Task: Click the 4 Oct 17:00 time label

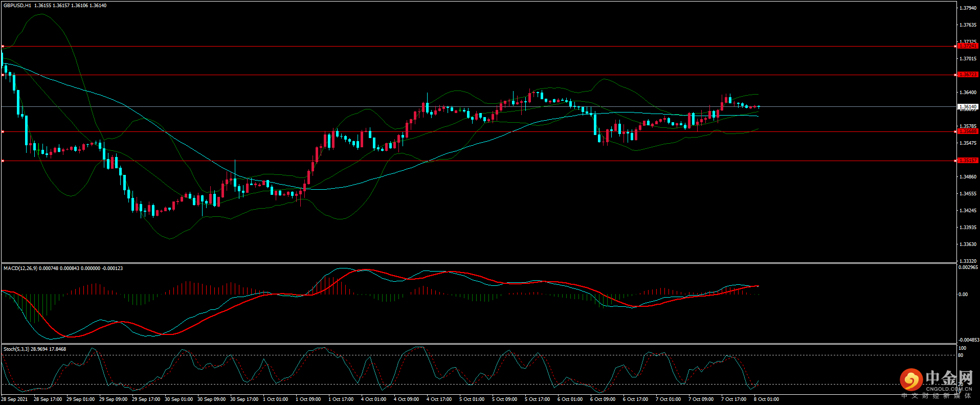Action: tap(439, 399)
